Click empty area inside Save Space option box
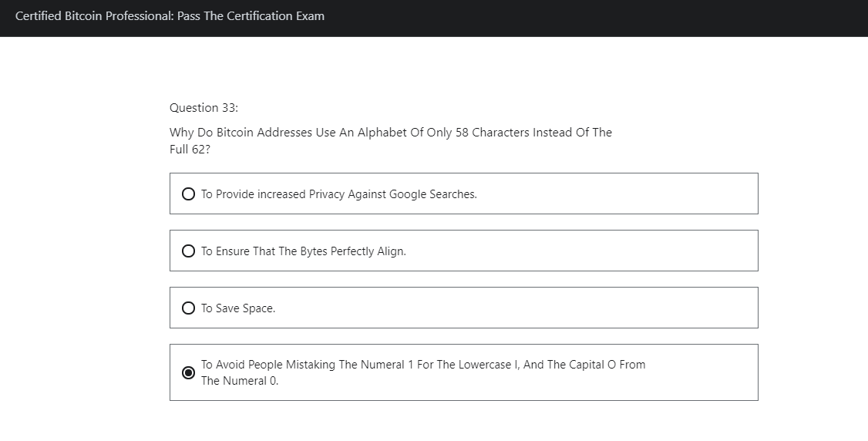This screenshot has width=868, height=441. [515, 308]
